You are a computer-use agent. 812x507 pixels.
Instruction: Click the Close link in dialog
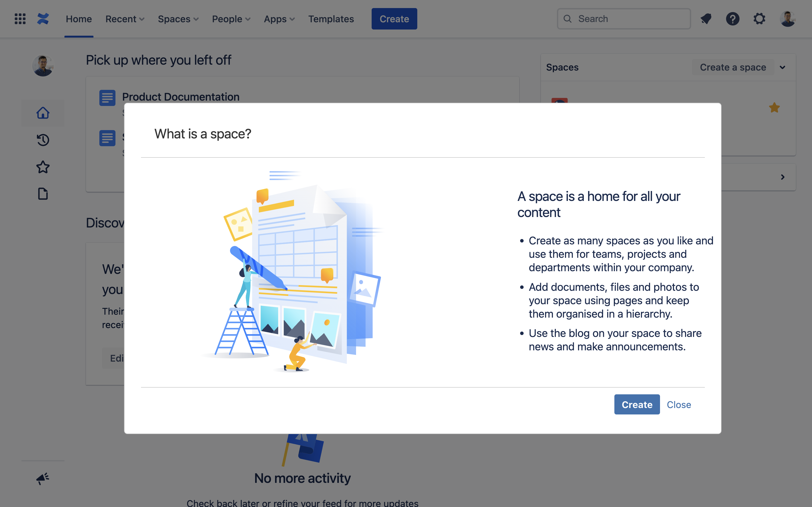679,405
